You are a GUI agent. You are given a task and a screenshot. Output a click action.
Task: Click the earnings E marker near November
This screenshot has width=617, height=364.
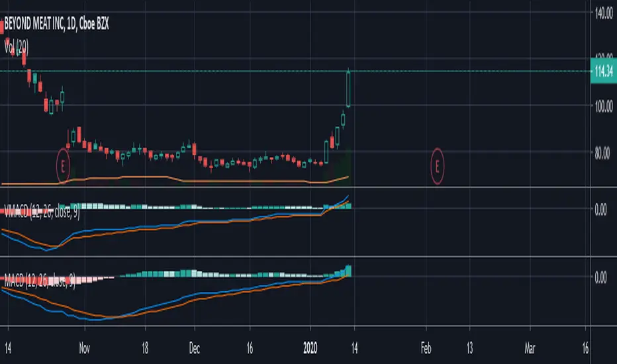pyautogui.click(x=63, y=166)
